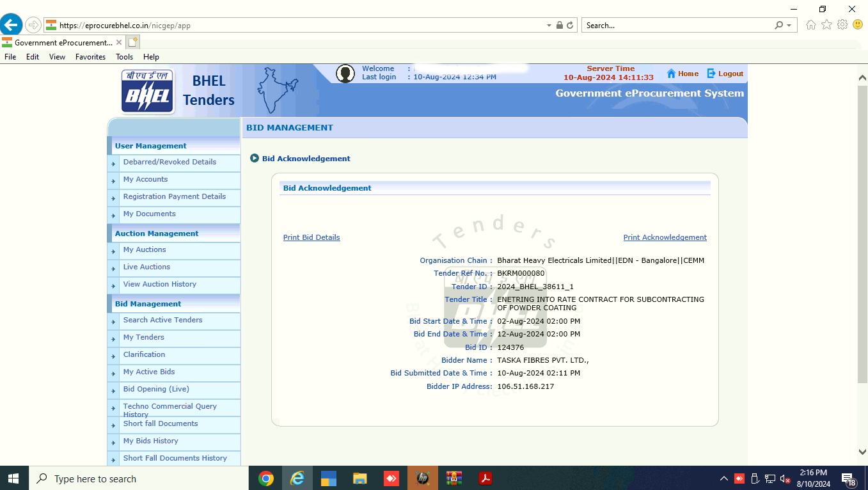The image size is (868, 490).
Task: Refresh the page using the reload icon
Action: tap(570, 26)
